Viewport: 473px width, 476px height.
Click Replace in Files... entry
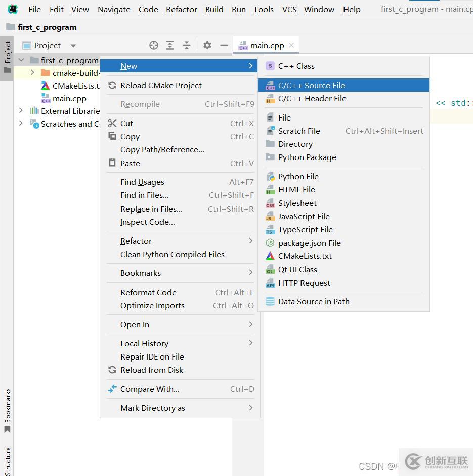pos(180,209)
